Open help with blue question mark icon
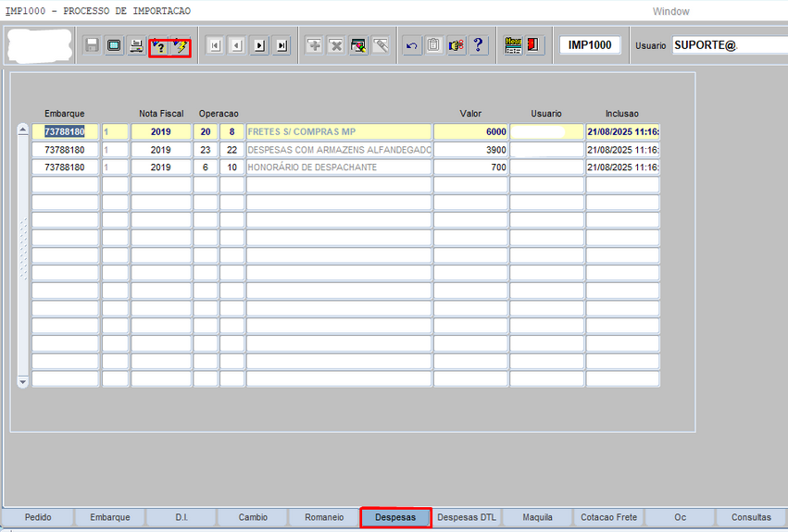Screen dimensions: 788x532 (478, 45)
